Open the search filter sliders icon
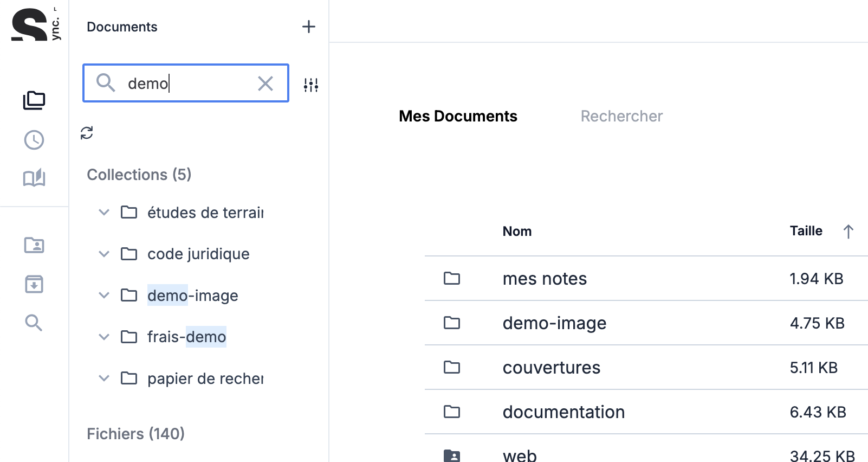This screenshot has width=868, height=462. pyautogui.click(x=311, y=85)
